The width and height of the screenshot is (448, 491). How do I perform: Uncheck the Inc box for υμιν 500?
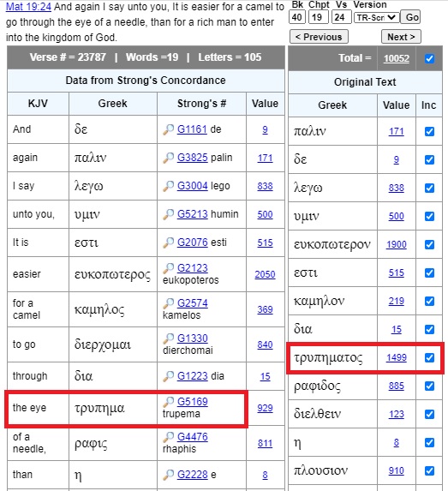point(429,216)
